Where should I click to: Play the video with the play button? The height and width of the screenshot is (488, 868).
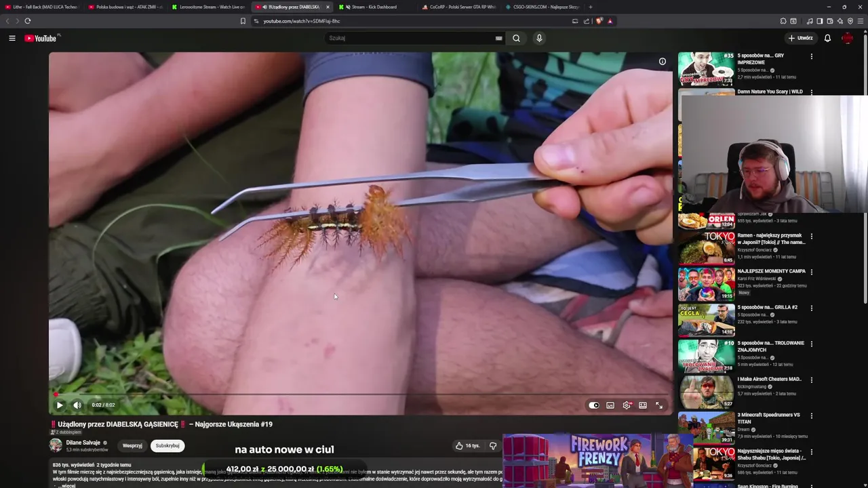pos(60,405)
